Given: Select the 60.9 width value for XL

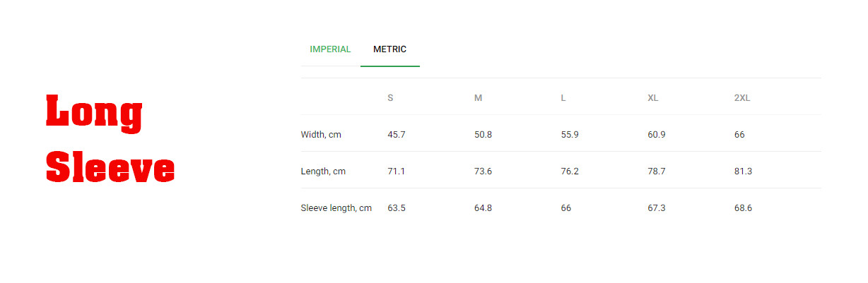Looking at the screenshot, I should pos(656,135).
